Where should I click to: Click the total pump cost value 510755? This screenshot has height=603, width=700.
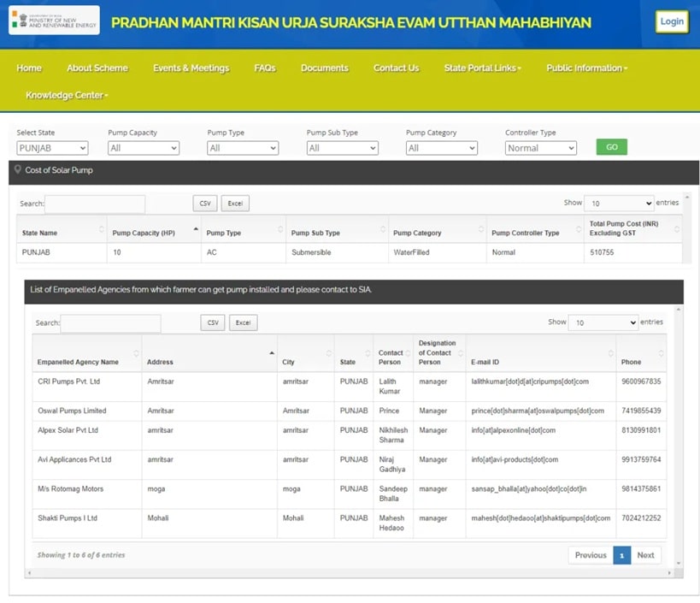[602, 252]
